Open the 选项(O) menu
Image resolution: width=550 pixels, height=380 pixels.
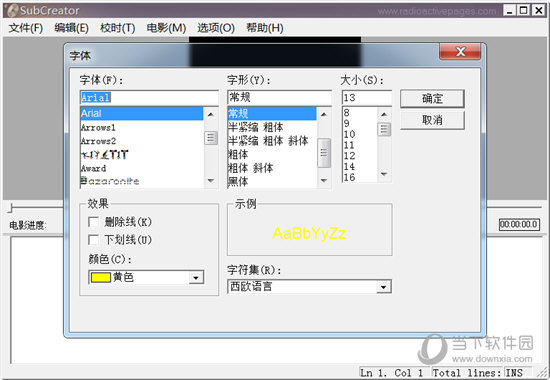(x=216, y=28)
